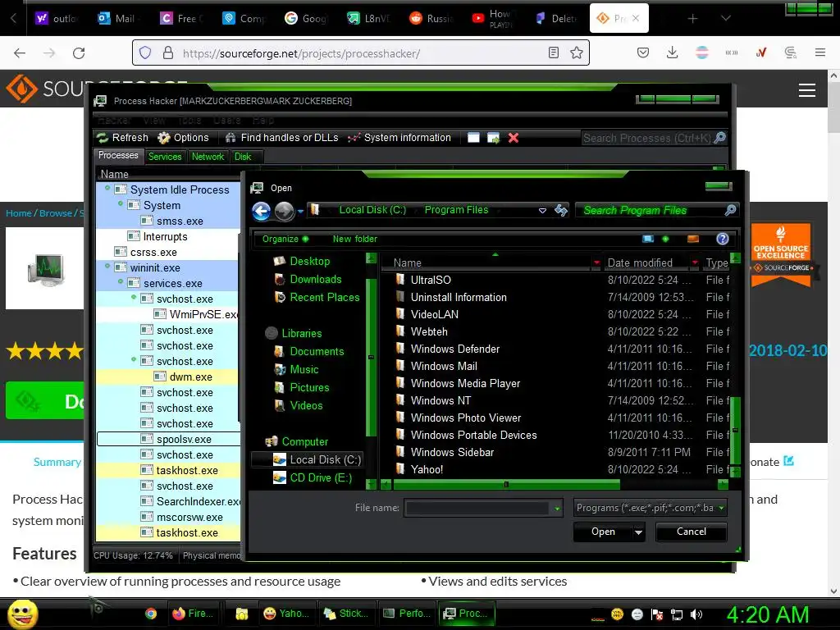The width and height of the screenshot is (840, 630).
Task: Click the Home breadcrumb link on SourceForge
Action: pos(19,213)
